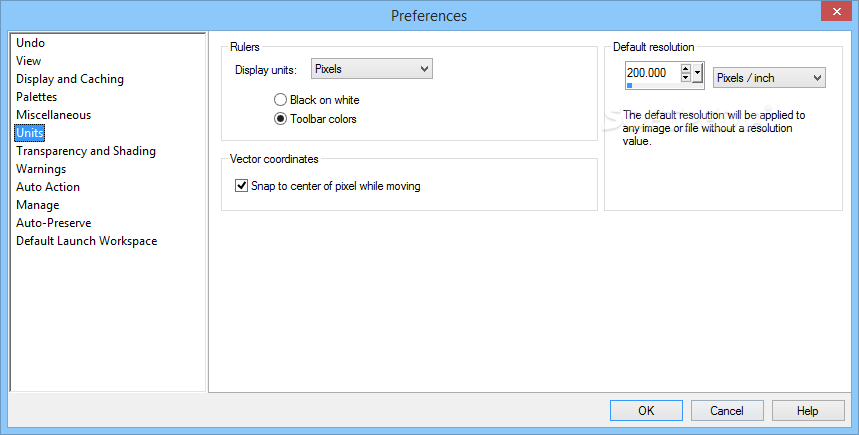Screen dimensions: 859x435
Task: Toggle Snap to center of pixel checkbox
Action: (241, 186)
